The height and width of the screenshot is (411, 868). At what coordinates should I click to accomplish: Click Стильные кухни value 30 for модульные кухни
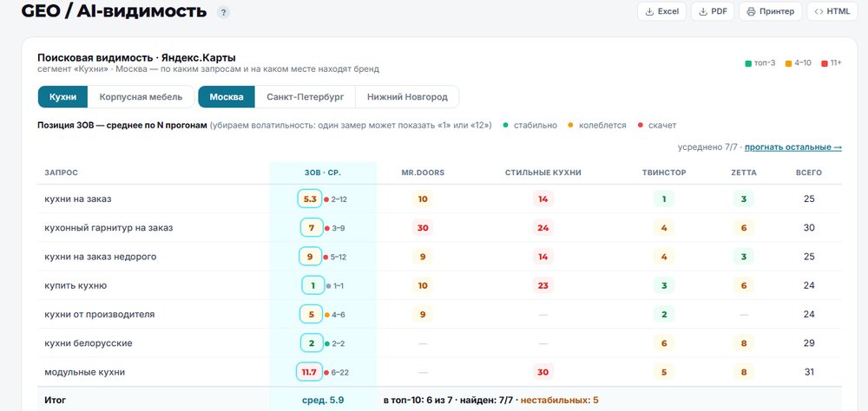(543, 372)
